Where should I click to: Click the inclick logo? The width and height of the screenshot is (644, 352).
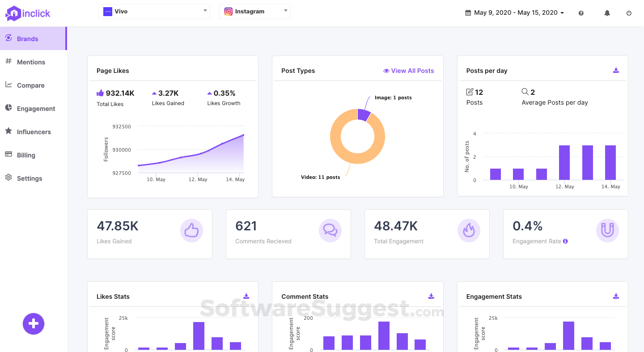tap(28, 13)
